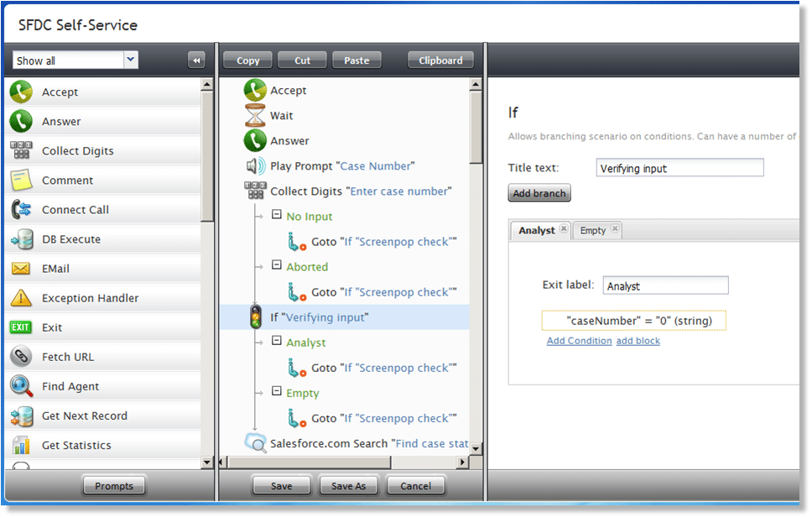Click the Add Condition link

pos(579,341)
